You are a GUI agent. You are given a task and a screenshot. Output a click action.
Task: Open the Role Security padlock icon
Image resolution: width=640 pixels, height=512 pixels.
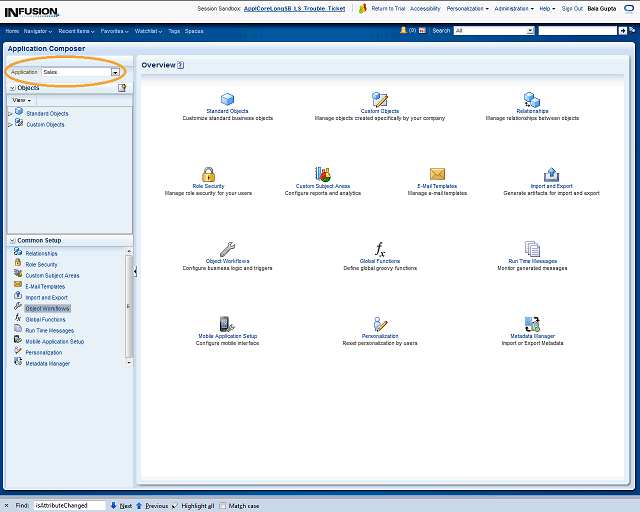point(208,174)
